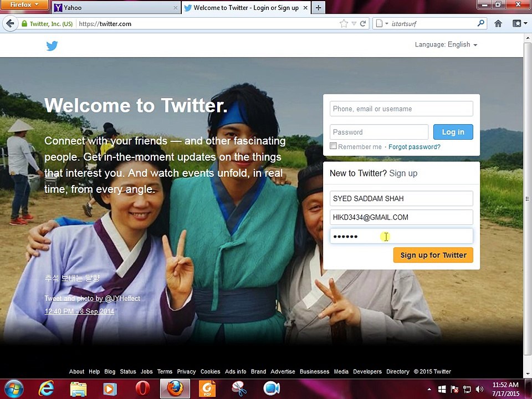Screen dimensions: 532x399
Task: Open the Directory footer link
Action: coord(398,371)
